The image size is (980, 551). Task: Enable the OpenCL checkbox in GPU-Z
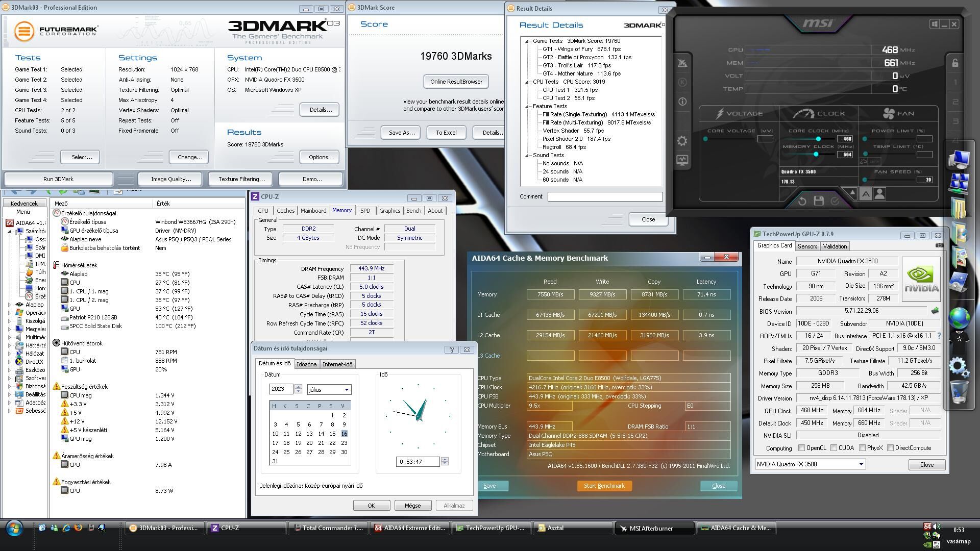tap(801, 448)
